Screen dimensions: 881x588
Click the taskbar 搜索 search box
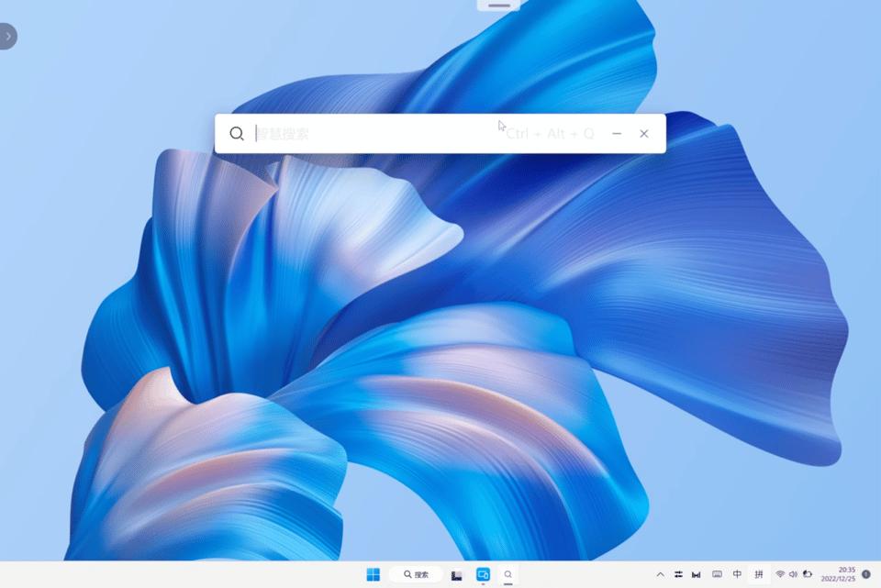(x=417, y=574)
